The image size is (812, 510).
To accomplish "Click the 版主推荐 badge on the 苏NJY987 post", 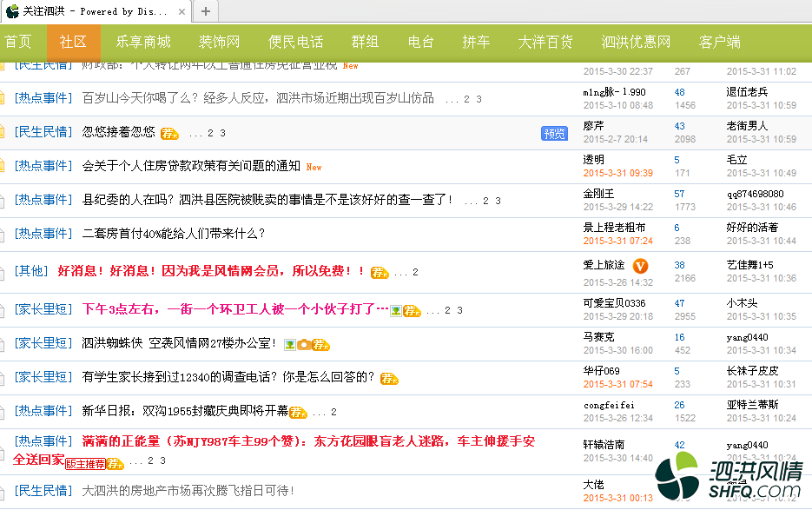I will tap(88, 464).
